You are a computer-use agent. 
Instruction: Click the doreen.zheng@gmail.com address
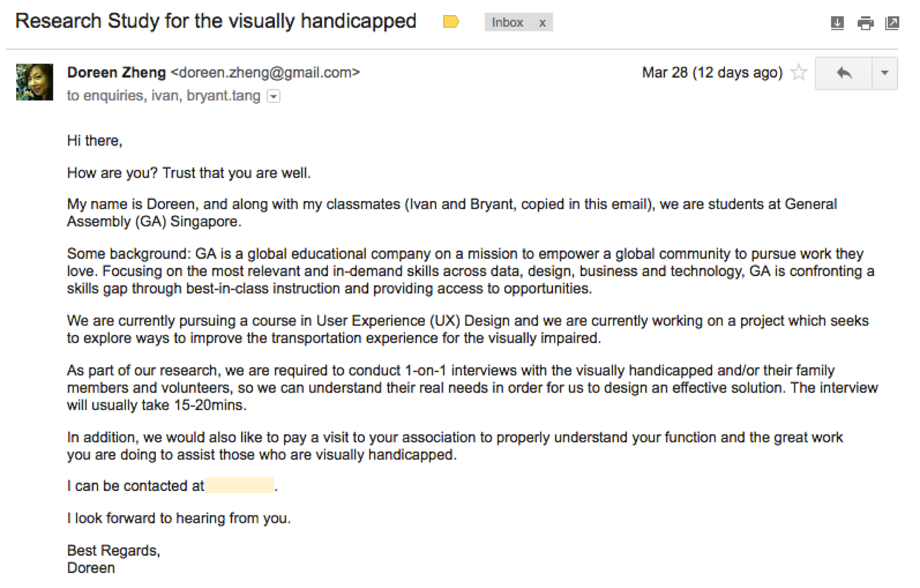(265, 72)
